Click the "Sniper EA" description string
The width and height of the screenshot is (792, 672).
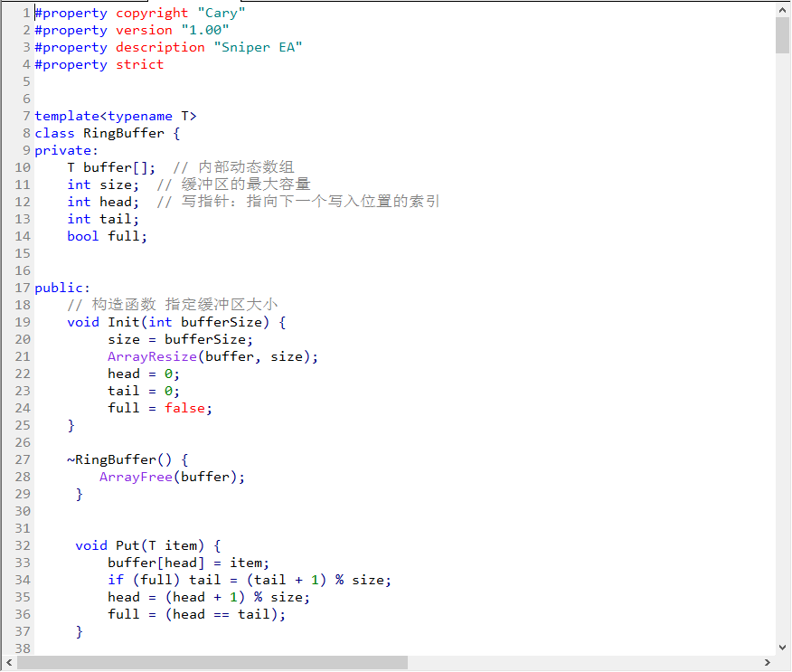[x=258, y=48]
